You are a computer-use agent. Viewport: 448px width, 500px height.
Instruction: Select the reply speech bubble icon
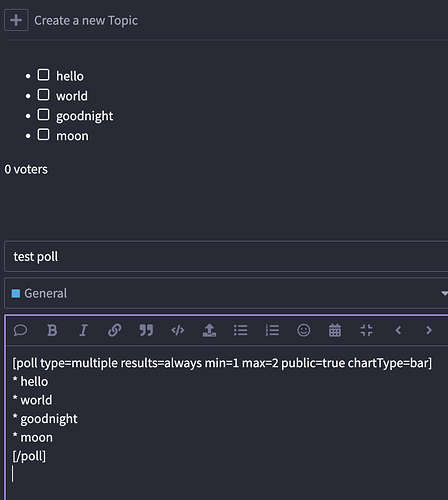point(20,330)
